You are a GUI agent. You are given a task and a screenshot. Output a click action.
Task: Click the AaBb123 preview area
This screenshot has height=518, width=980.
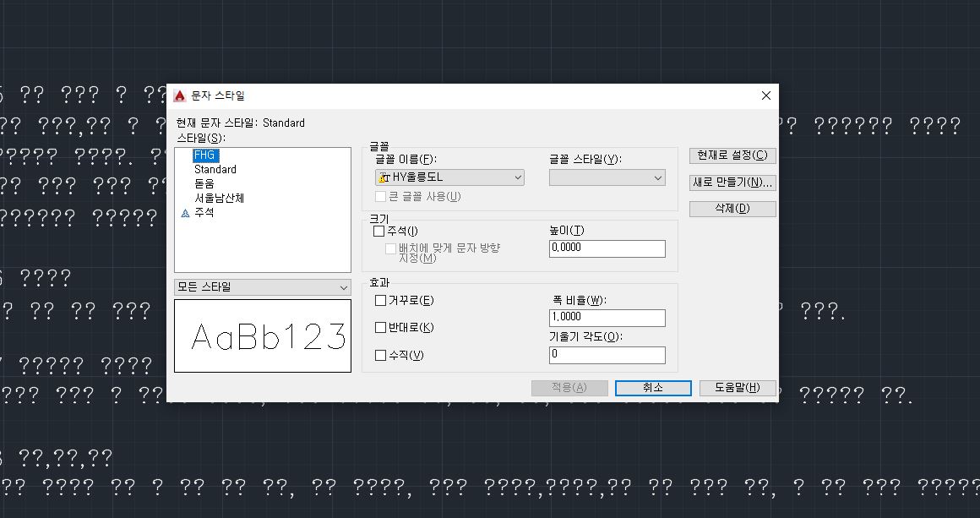coord(262,335)
